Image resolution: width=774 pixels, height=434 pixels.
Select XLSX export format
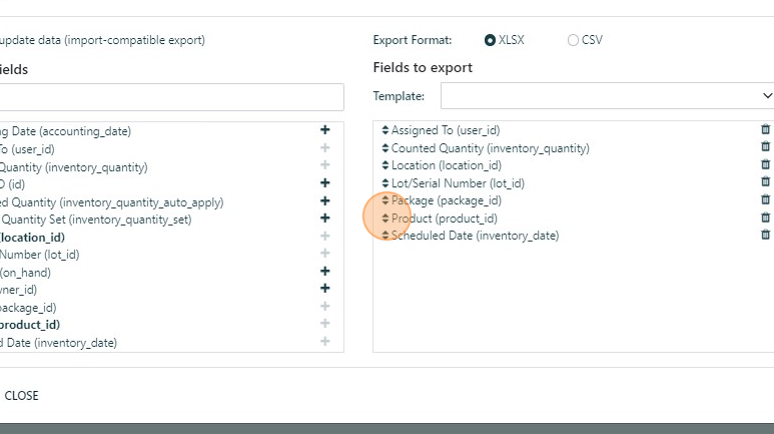(490, 41)
